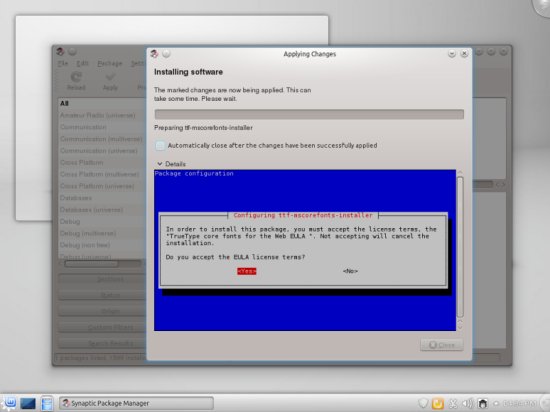
Task: Click the volume speaker tray icon
Action: point(468,404)
